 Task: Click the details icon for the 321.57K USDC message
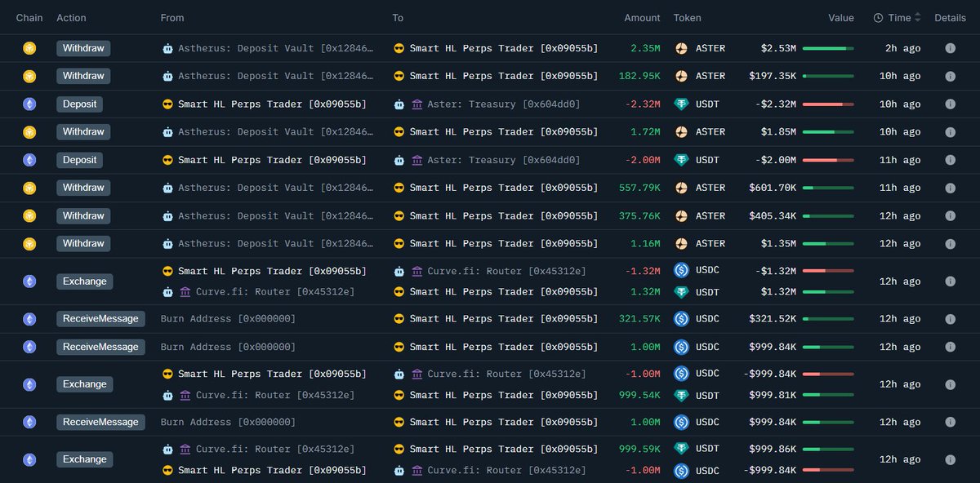coord(950,319)
